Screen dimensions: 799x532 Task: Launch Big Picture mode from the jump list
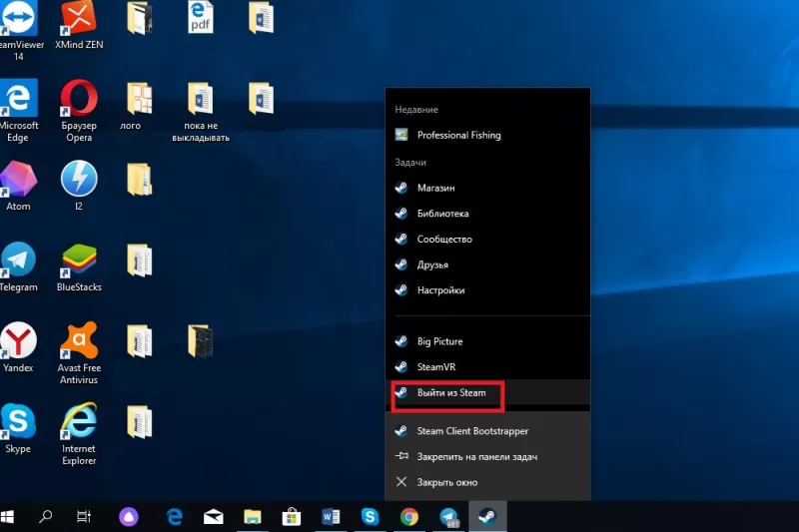(439, 341)
